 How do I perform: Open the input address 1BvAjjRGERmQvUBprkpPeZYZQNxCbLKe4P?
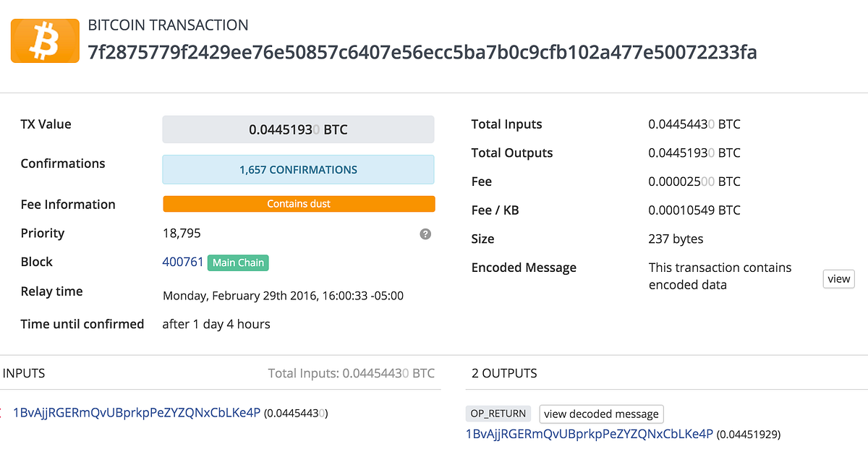137,413
